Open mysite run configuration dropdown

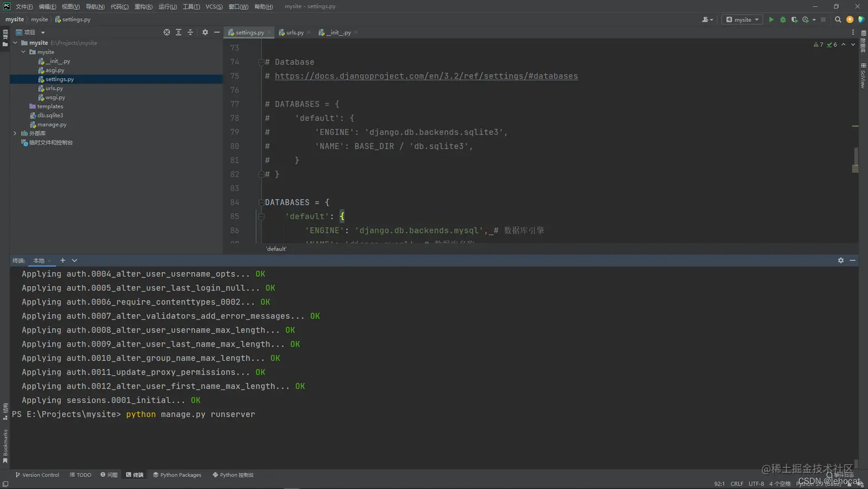click(x=742, y=20)
